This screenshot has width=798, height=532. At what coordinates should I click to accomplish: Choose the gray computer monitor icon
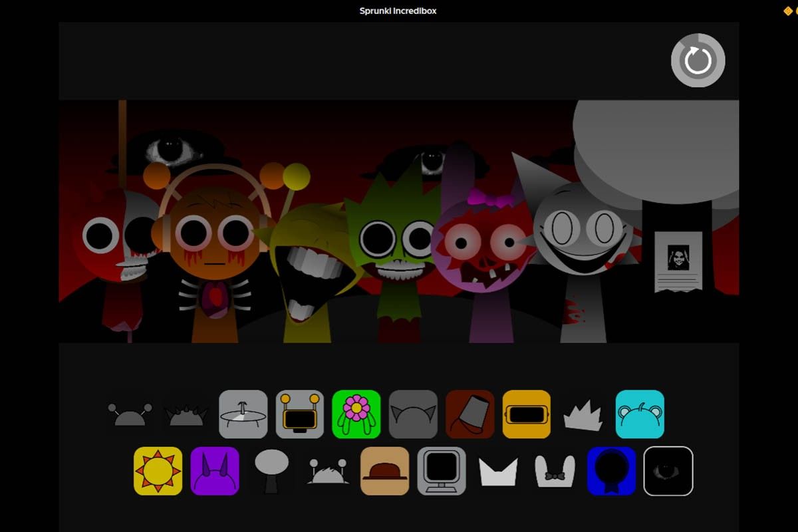442,471
